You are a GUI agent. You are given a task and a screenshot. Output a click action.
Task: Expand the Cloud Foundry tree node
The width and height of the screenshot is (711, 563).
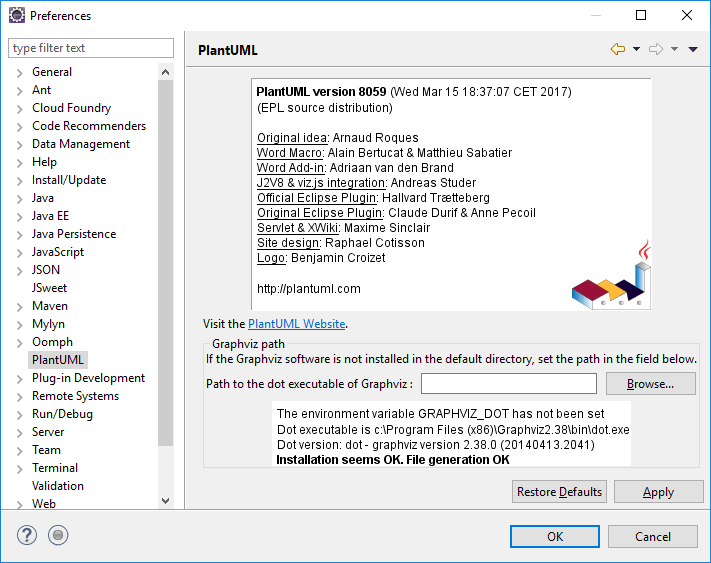tap(19, 109)
